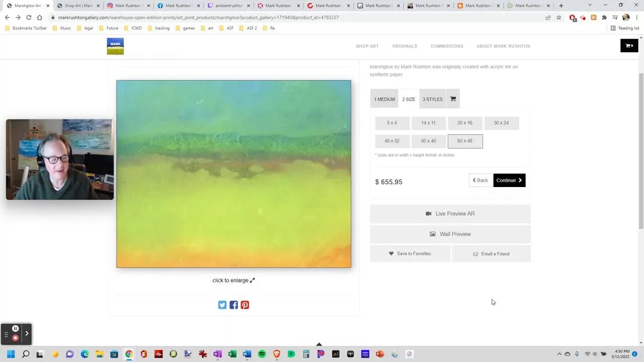
Task: Open the legal bookmarks folder
Action: 84,28
